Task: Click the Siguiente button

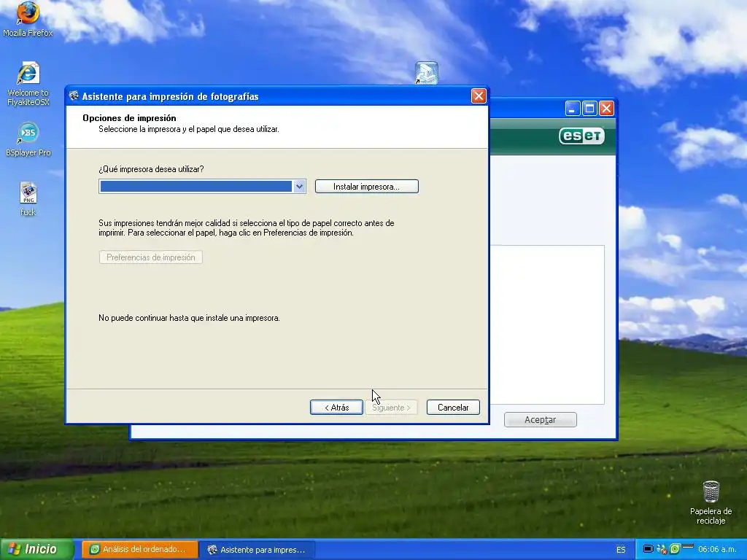Action: point(391,407)
